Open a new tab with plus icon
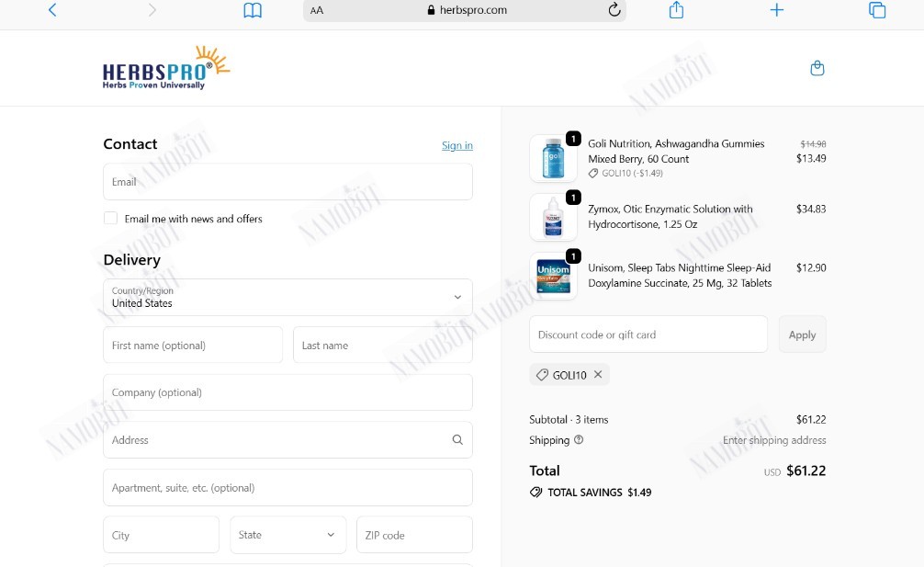Screen dimensions: 924x567 click(777, 10)
